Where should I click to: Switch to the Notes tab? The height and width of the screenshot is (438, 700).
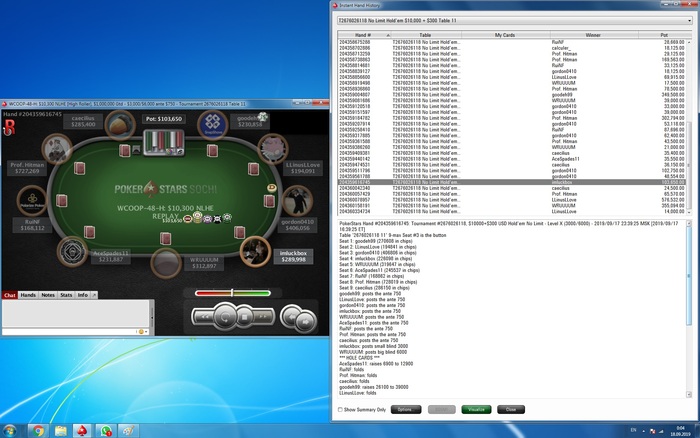point(48,295)
